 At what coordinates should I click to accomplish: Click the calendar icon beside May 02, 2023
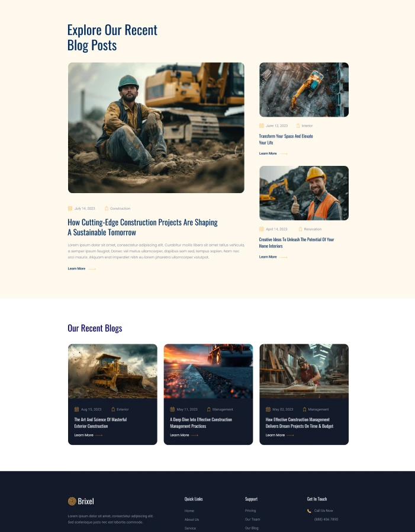pos(268,409)
